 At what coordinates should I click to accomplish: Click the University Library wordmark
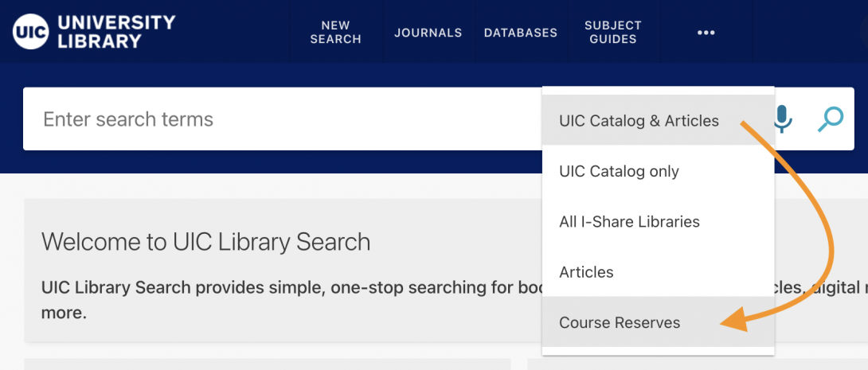pyautogui.click(x=115, y=32)
